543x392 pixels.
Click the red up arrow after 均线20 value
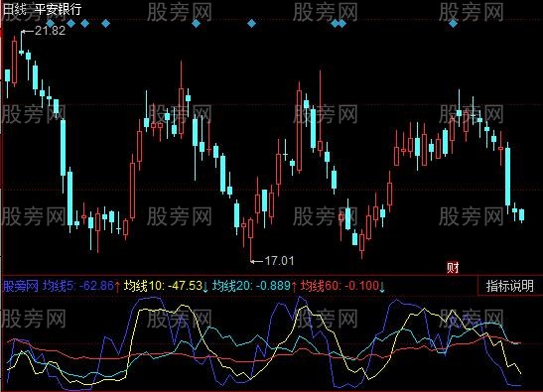pyautogui.click(x=294, y=287)
